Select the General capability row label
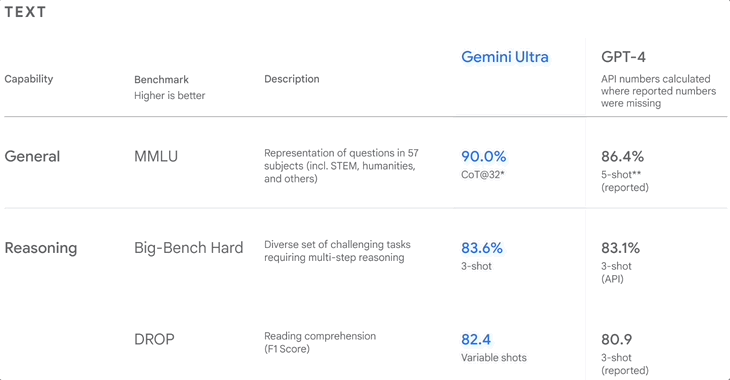730x380 pixels. 32,156
